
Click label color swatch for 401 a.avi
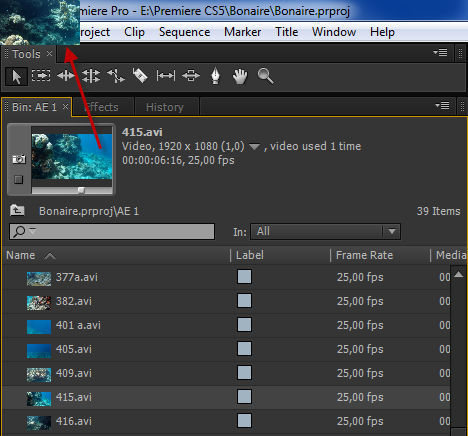click(244, 325)
